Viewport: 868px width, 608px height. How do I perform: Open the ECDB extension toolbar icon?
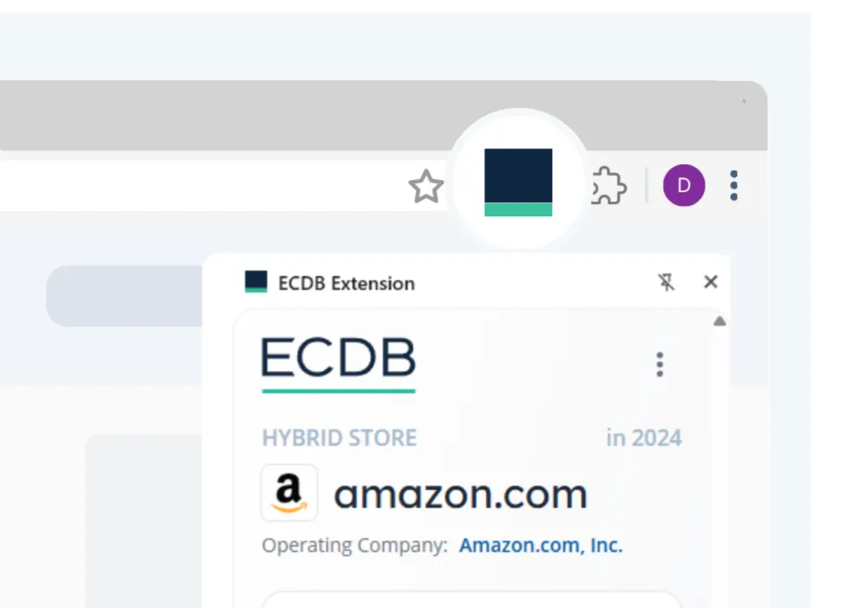pos(518,182)
